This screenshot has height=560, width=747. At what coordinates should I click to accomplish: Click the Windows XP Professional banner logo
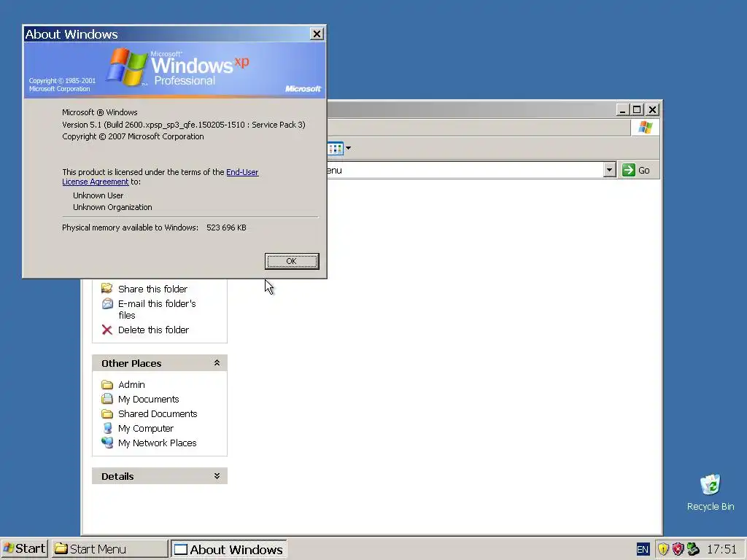[178, 67]
